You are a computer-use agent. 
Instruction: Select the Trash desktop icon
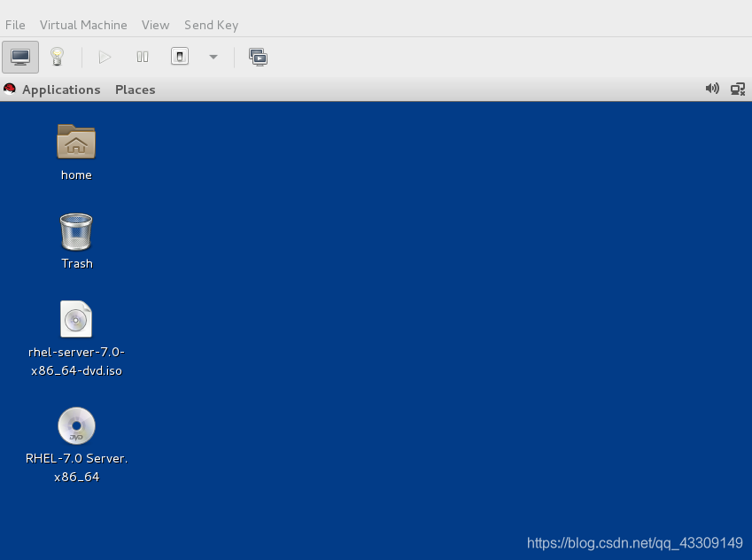coord(76,232)
